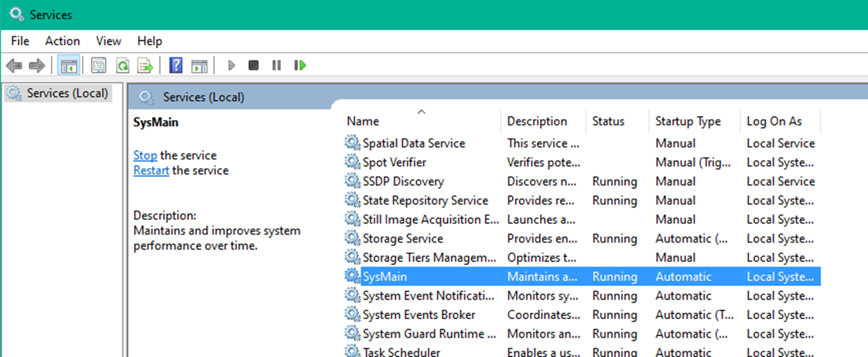868x357 pixels.
Task: Sort services by the Name column header
Action: coord(363,122)
